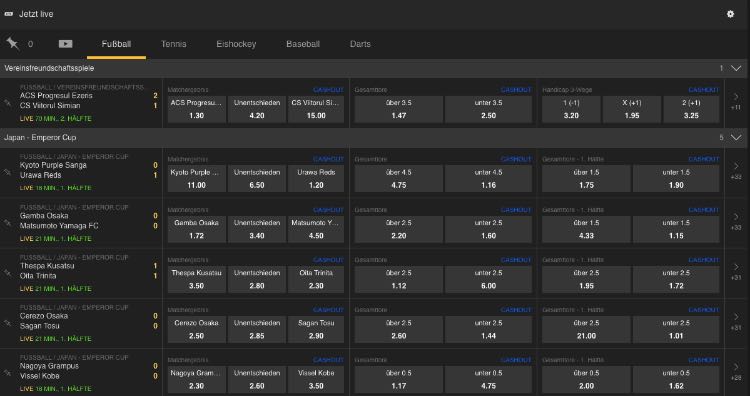Select first-half unter 0.5 at 1.62
Viewport: 750px width, 396px height.
[676, 379]
